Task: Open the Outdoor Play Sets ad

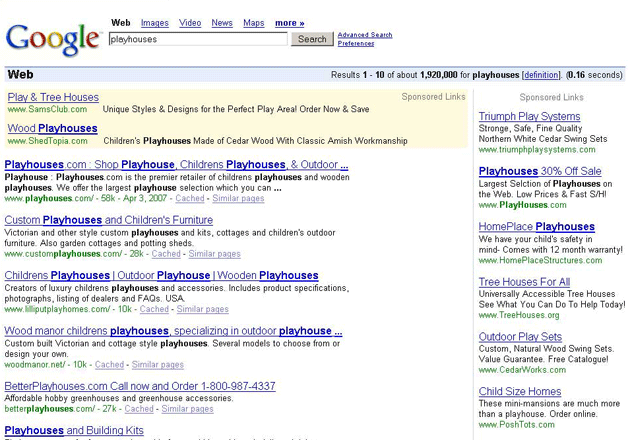Action: point(520,337)
